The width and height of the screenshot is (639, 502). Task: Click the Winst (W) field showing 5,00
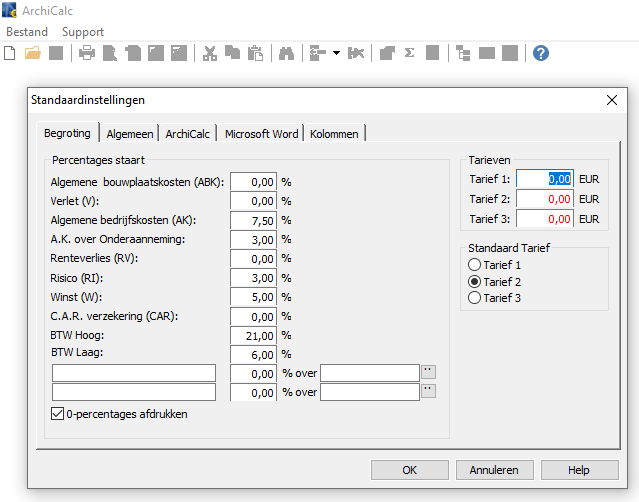pos(253,297)
